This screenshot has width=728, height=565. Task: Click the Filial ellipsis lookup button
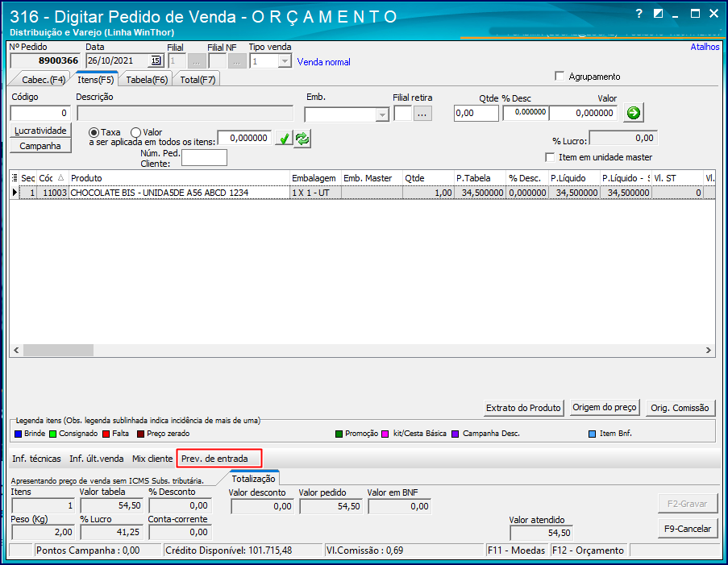coord(197,60)
